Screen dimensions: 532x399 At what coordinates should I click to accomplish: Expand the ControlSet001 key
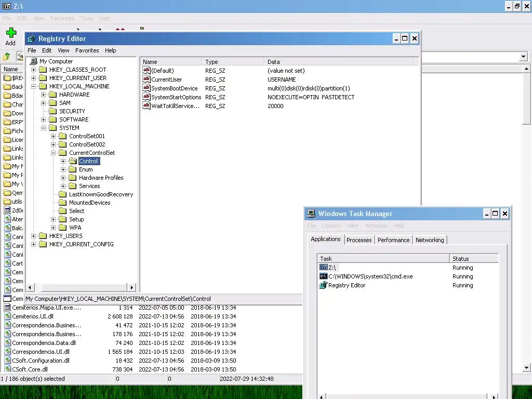[x=54, y=137]
